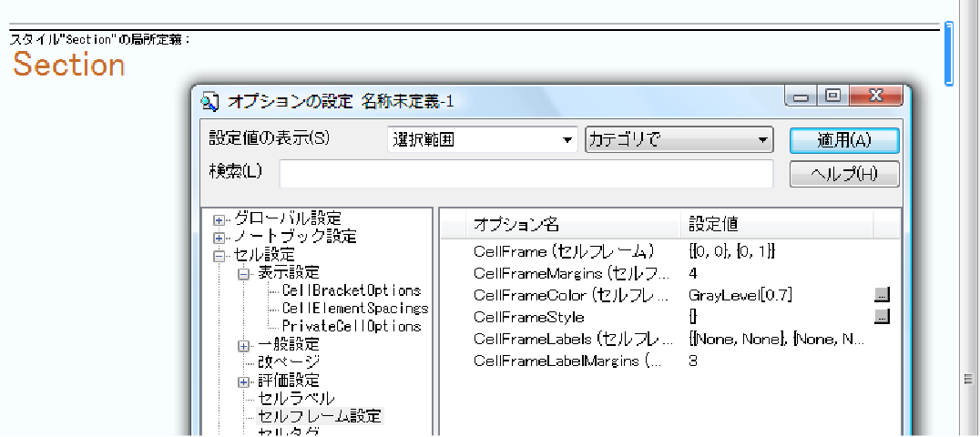
Task: Expand the グローバル設定 tree node
Action: point(219,220)
